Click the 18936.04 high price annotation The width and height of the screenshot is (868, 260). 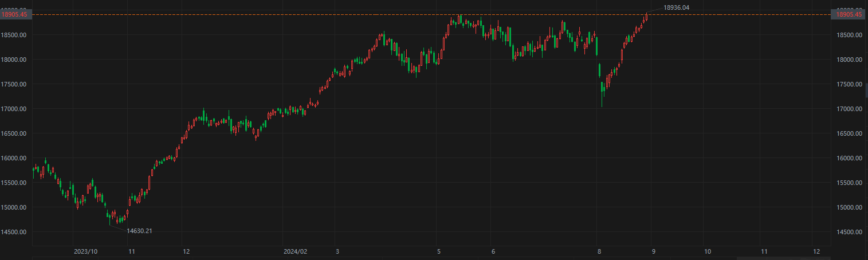point(676,7)
